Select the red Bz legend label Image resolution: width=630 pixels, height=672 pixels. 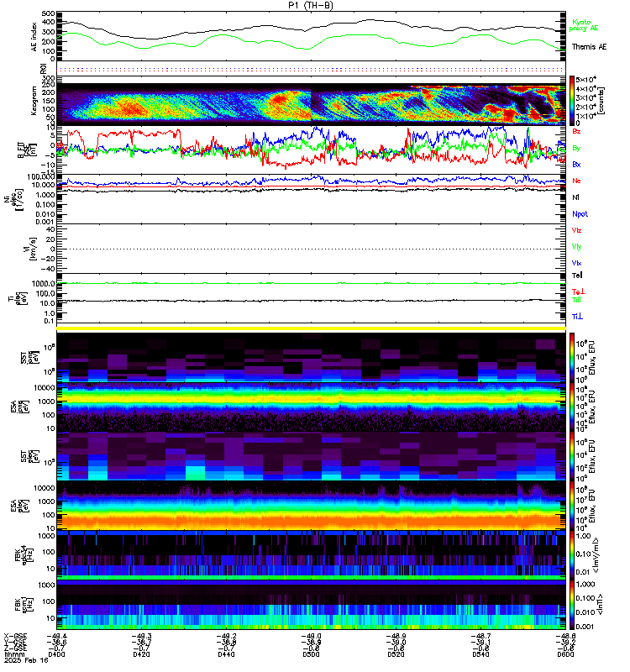tap(576, 131)
